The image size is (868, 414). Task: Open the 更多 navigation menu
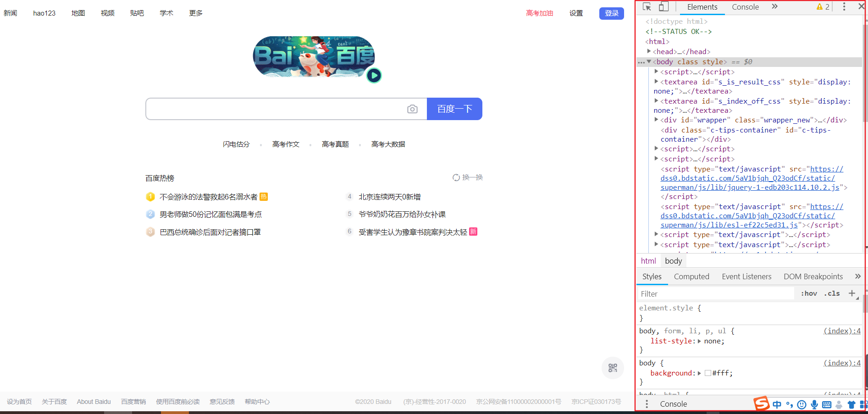click(x=196, y=13)
